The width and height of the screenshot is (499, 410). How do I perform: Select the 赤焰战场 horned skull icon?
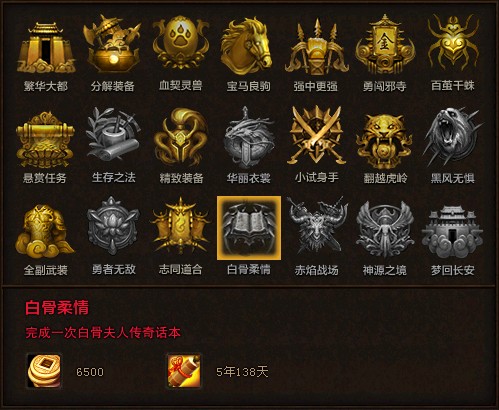click(317, 225)
